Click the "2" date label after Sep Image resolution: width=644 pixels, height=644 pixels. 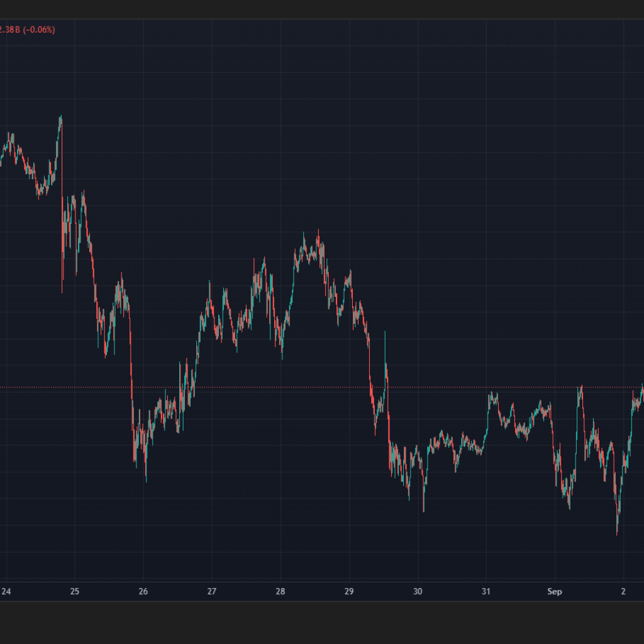click(x=623, y=591)
